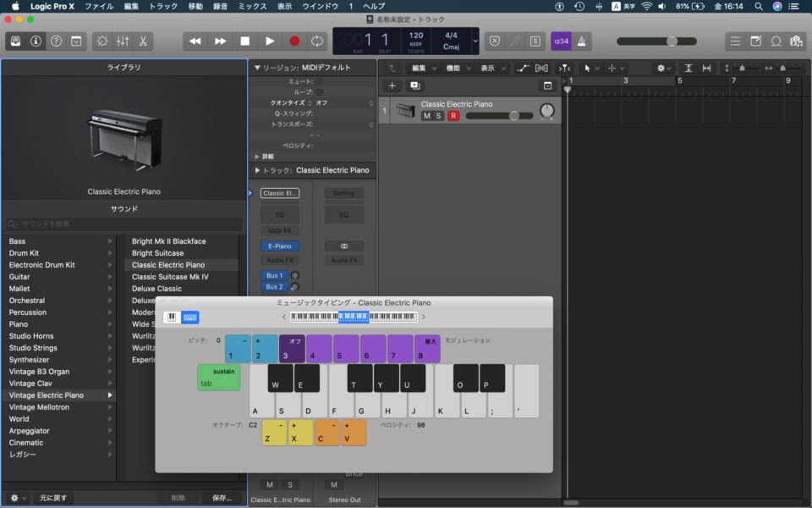Open Editors scissors icon
Screen dimensions: 812x508
tap(143, 41)
